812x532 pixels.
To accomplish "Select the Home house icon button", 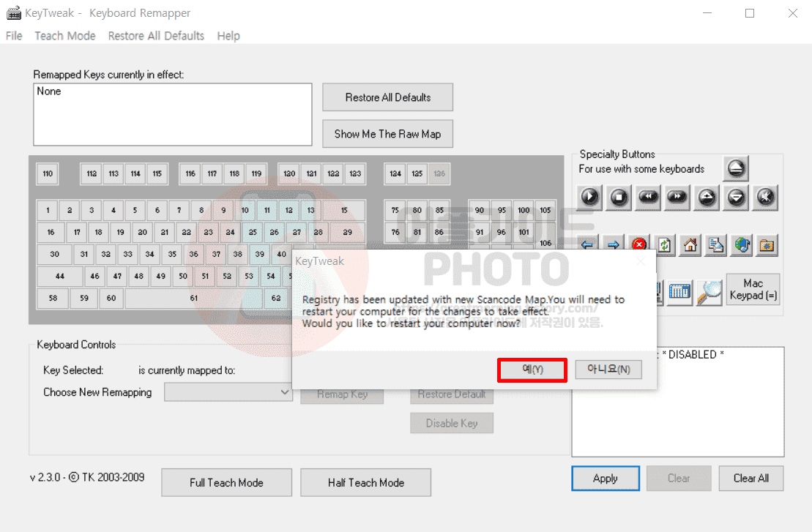I will click(690, 244).
